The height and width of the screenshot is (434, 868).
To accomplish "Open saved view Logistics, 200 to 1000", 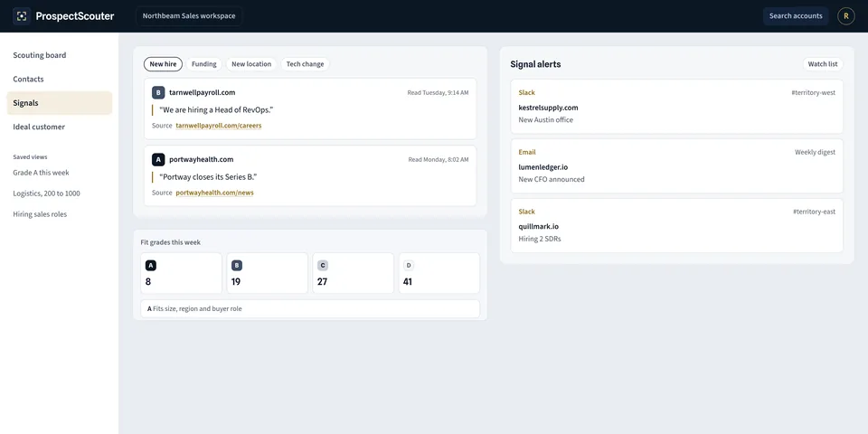I will click(x=46, y=193).
